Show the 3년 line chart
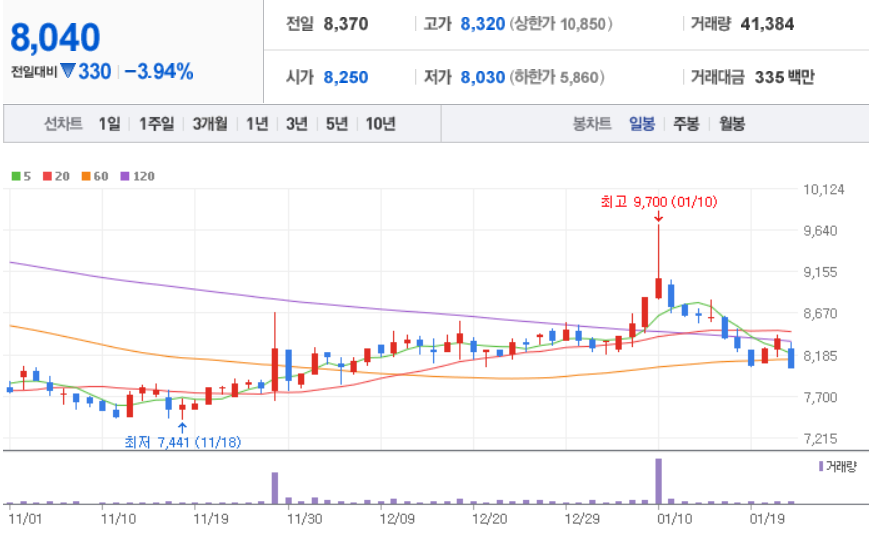Image resolution: width=869 pixels, height=547 pixels. coord(297,124)
